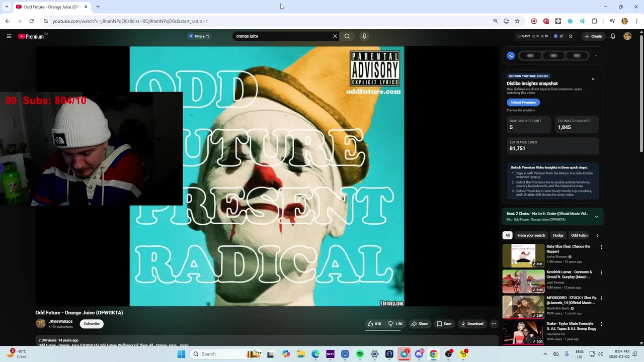Open YouTube account avatar menu
The height and width of the screenshot is (362, 644).
(627, 36)
